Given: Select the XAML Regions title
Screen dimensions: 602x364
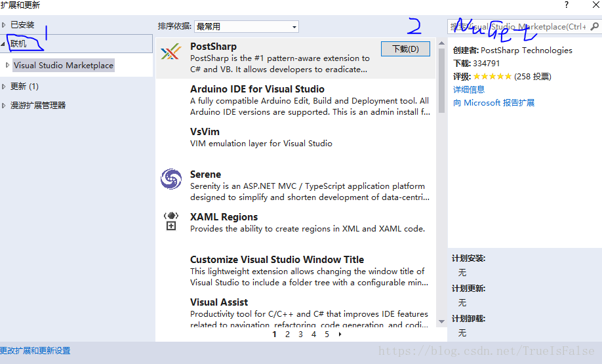Looking at the screenshot, I should (x=224, y=217).
